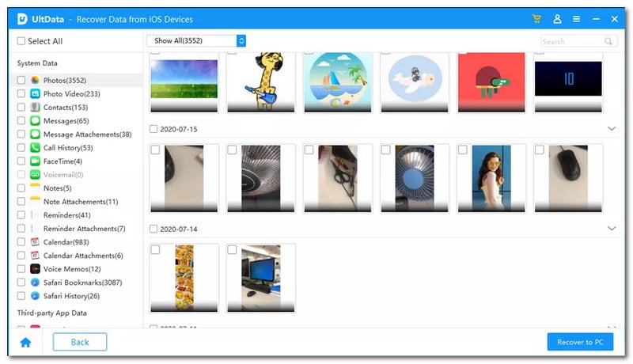Image resolution: width=633 pixels, height=364 pixels.
Task: Open the Show All(3552) dropdown
Action: [x=196, y=41]
